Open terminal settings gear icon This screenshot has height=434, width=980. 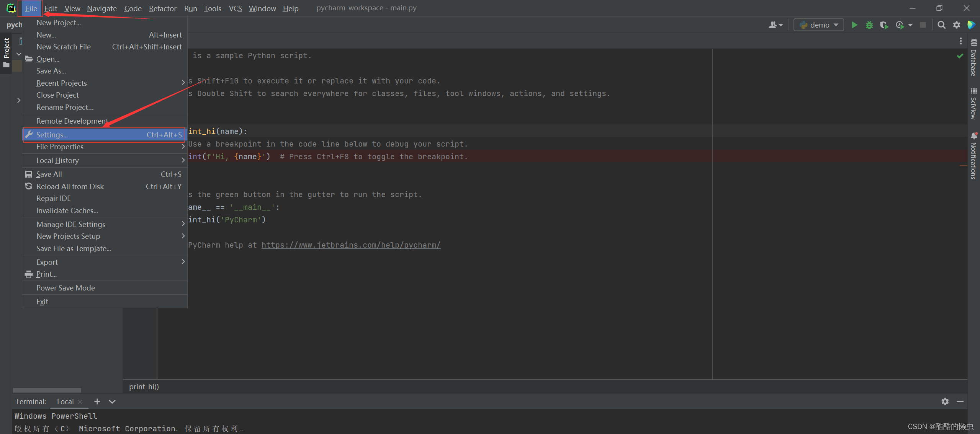click(945, 401)
